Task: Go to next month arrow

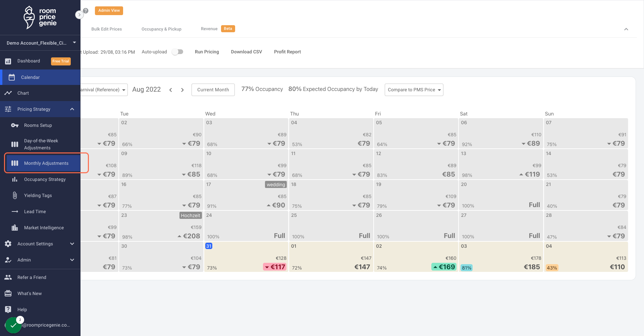Action: point(182,90)
